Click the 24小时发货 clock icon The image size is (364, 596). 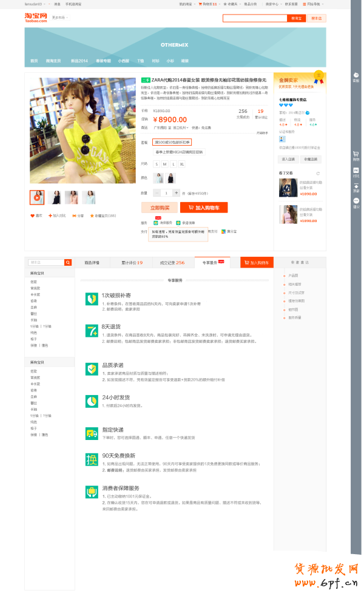(x=92, y=401)
